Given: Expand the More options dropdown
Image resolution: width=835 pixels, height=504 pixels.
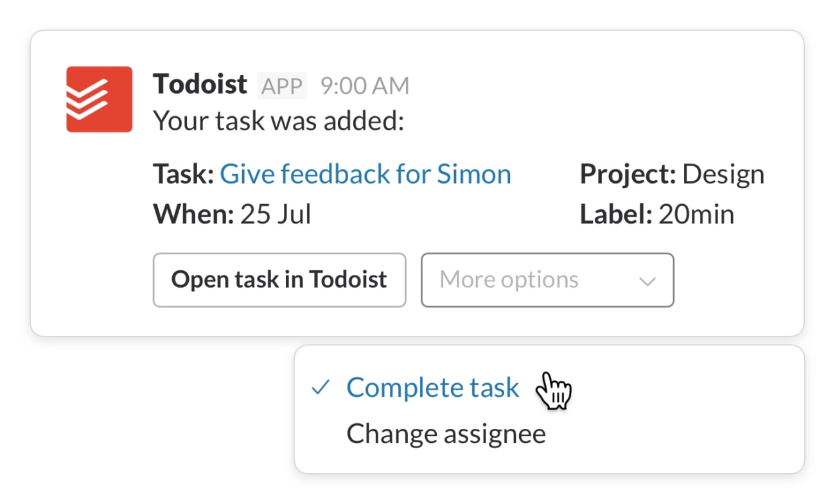Looking at the screenshot, I should click(547, 281).
